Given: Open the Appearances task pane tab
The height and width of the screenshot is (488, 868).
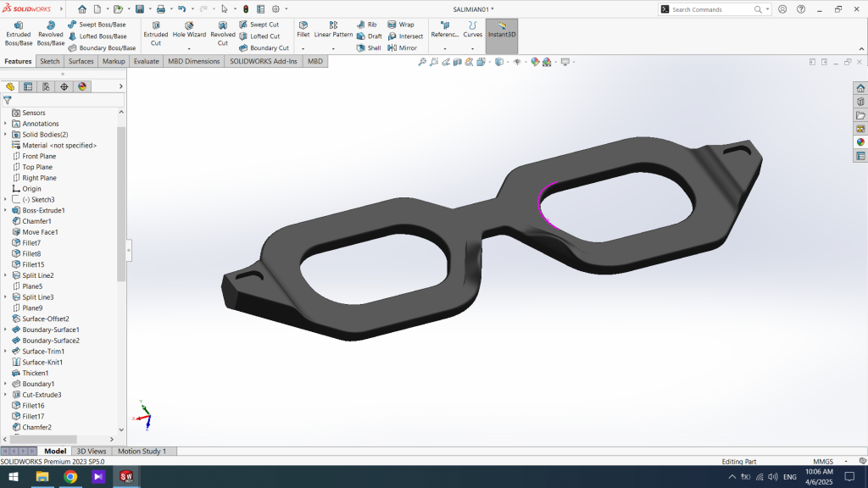Looking at the screenshot, I should click(x=860, y=142).
